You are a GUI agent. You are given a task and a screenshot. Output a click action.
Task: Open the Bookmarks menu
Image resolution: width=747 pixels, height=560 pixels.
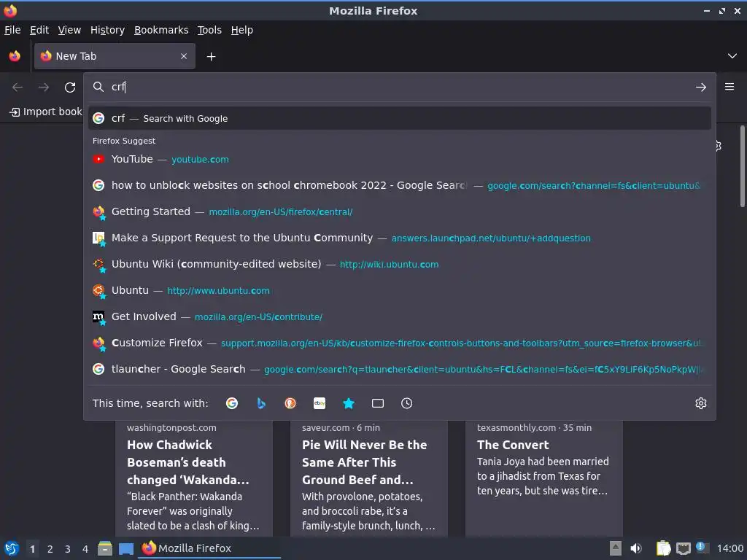point(161,30)
